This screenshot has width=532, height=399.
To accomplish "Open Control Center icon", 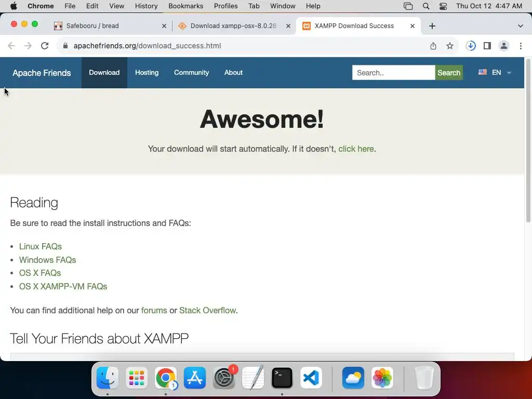I will click(x=443, y=6).
